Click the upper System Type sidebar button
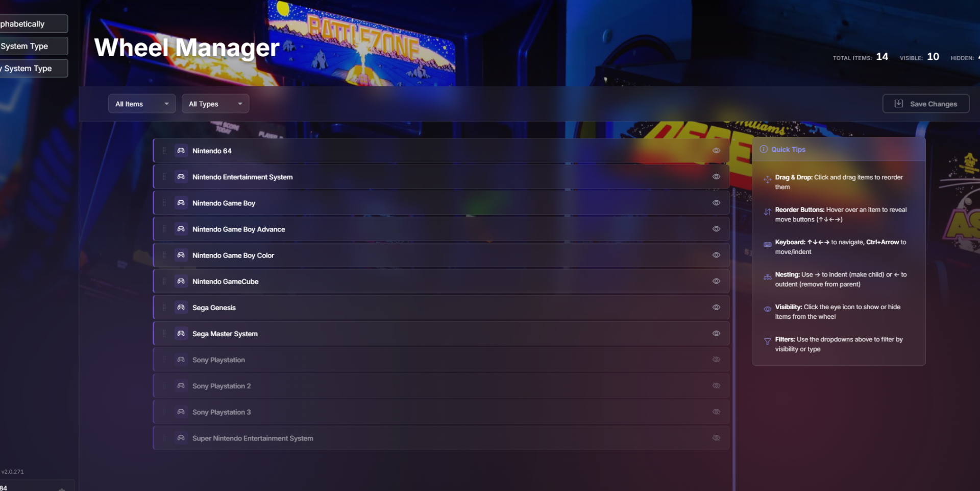Screen dimensions: 980x491 click(x=34, y=46)
